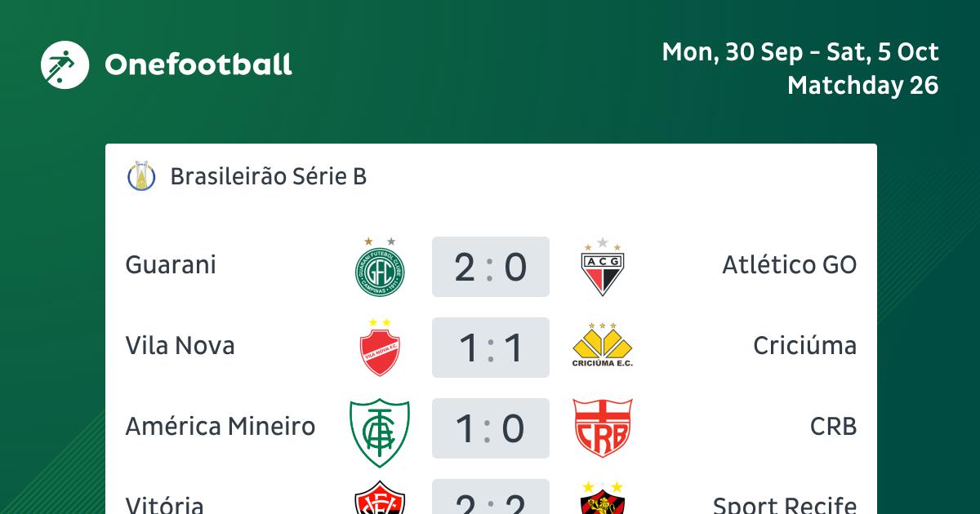
Task: Select the Criciúma team name
Action: [805, 346]
